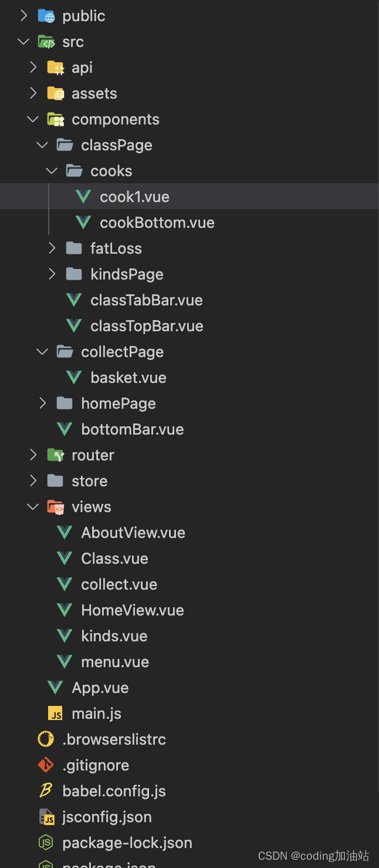Expand the fatLoss folder arrow
Image resolution: width=379 pixels, height=868 pixels.
coord(52,248)
